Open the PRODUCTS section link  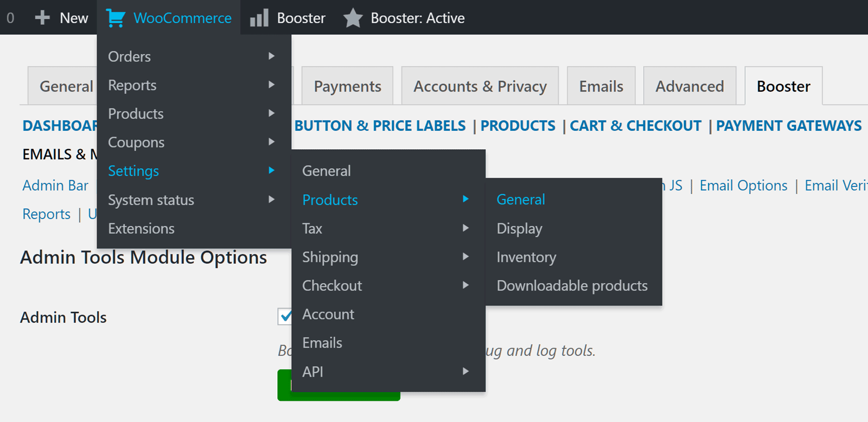click(x=518, y=126)
